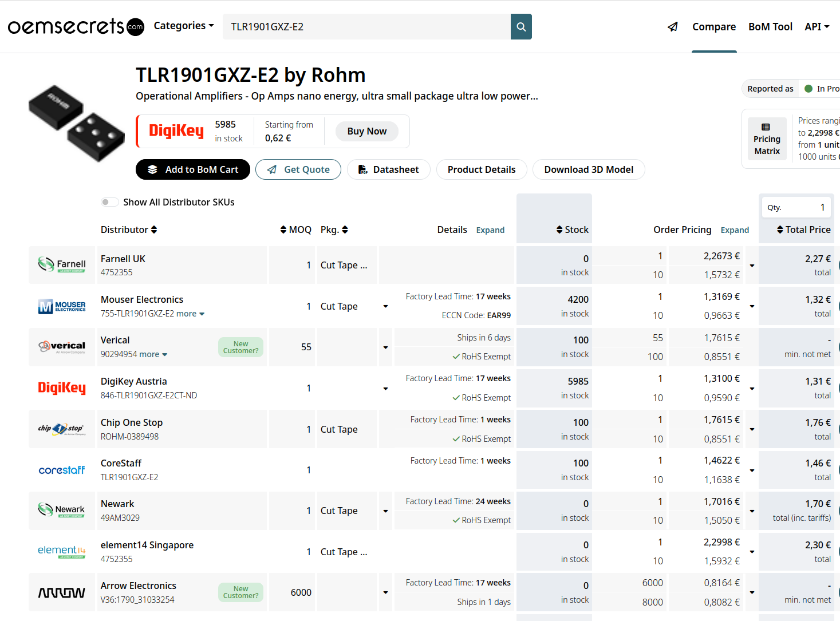840x621 pixels.
Task: Expand the Details column link
Action: 490,230
